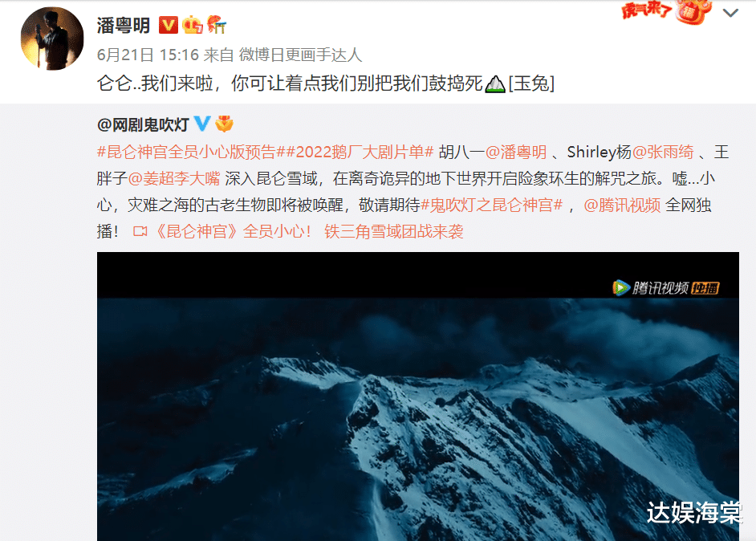Visit the @腾讯视频 mention link
This screenshot has height=541, width=756.
coord(622,205)
